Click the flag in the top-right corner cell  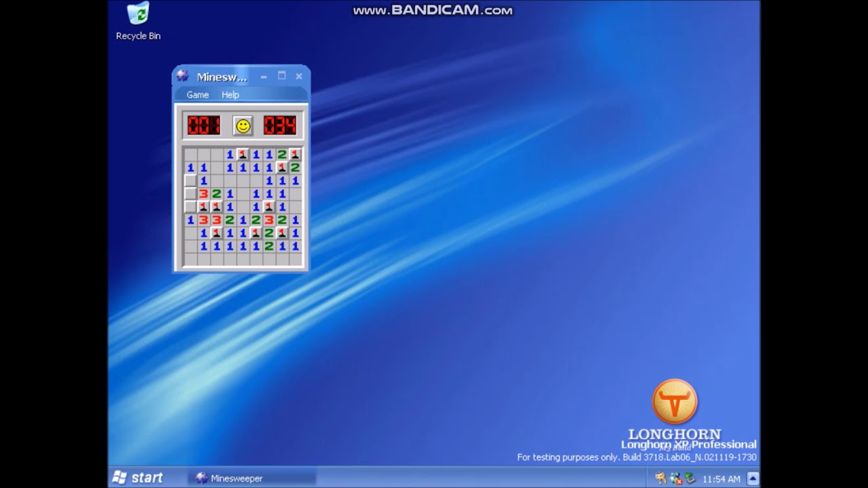(295, 155)
